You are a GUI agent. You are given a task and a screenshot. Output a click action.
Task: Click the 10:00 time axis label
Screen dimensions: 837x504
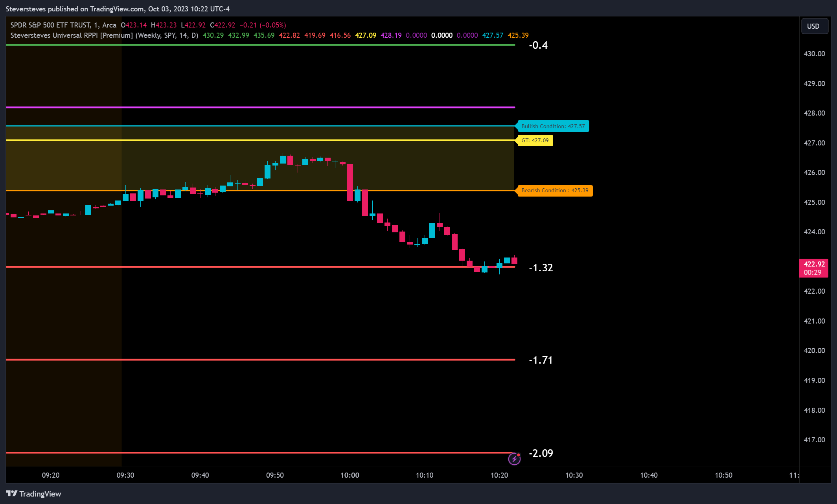point(350,475)
